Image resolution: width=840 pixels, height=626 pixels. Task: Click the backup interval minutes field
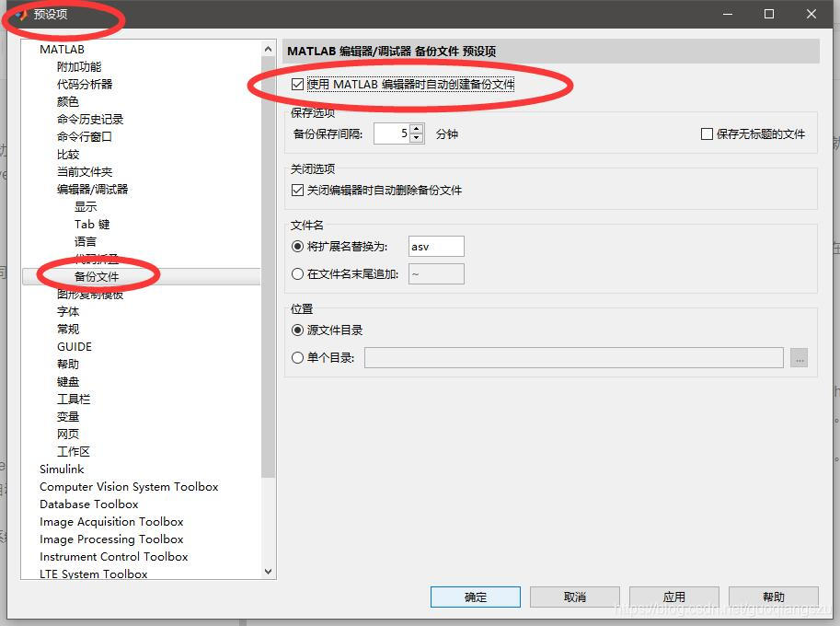point(392,133)
